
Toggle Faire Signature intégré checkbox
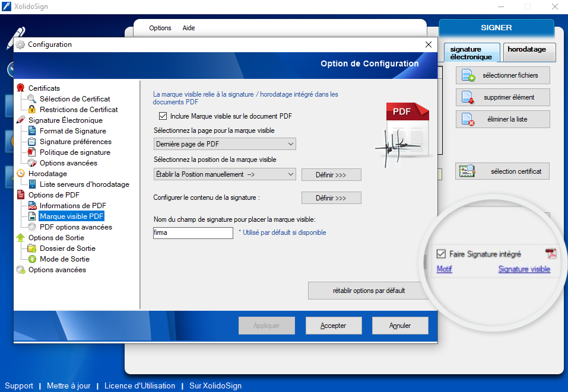[x=441, y=254]
